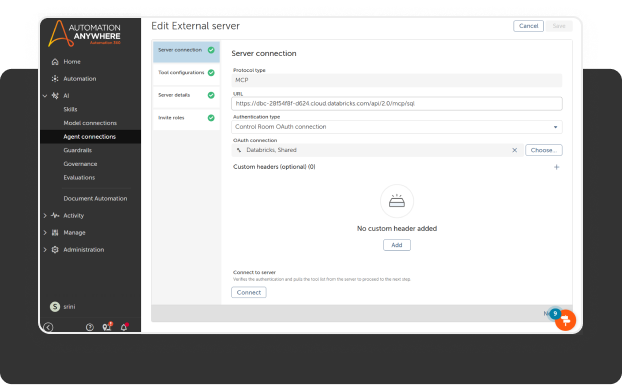Open the Home icon in sidebar
The height and width of the screenshot is (385, 622).
[55, 61]
